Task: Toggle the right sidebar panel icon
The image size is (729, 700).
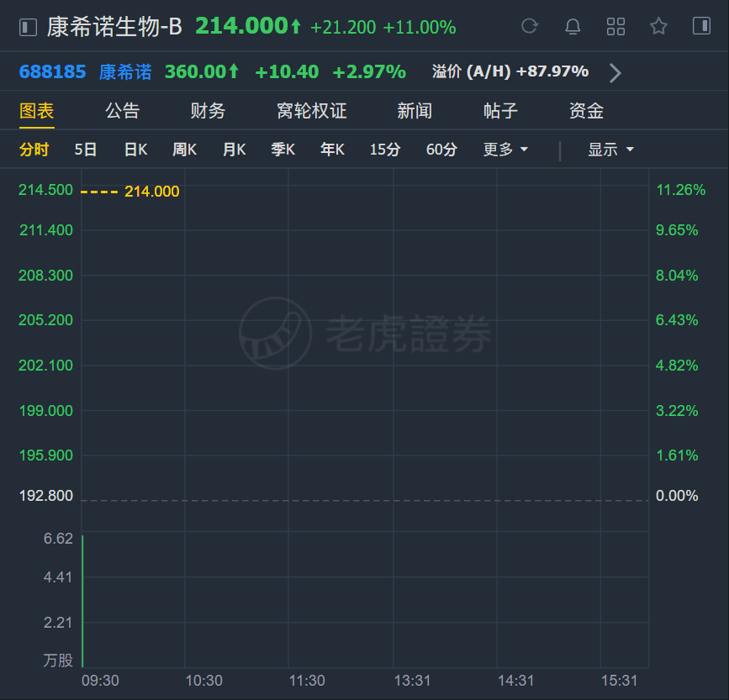Action: click(701, 25)
